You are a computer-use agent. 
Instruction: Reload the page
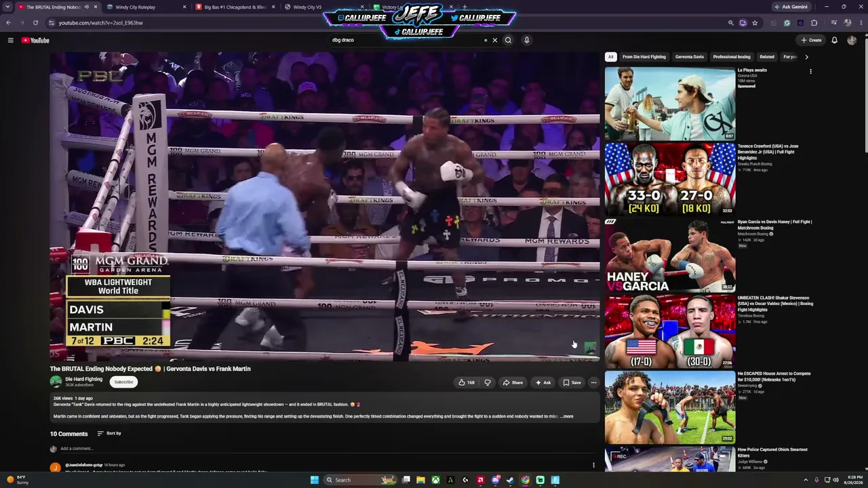[x=35, y=22]
